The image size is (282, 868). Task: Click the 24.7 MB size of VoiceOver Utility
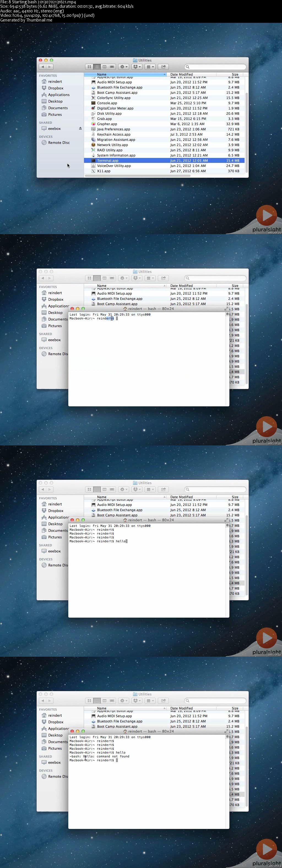point(233,166)
